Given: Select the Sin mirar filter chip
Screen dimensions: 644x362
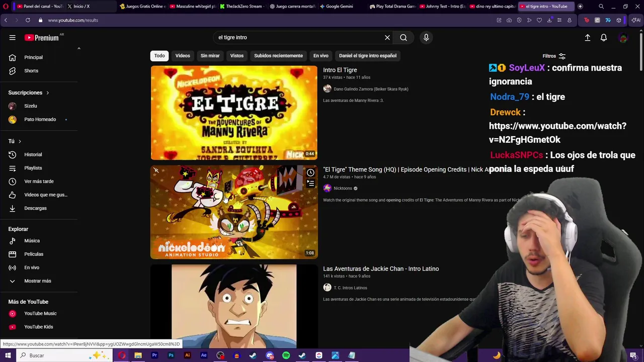Looking at the screenshot, I should (210, 56).
